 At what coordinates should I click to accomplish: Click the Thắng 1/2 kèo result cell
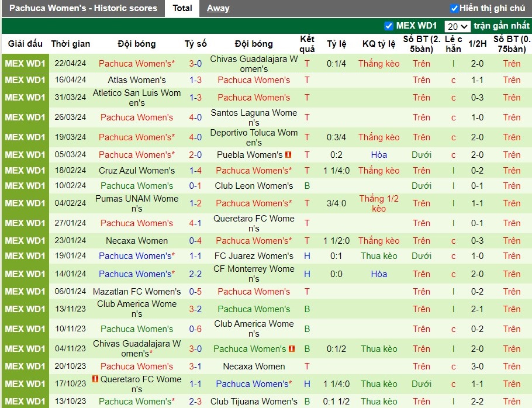tap(379, 203)
